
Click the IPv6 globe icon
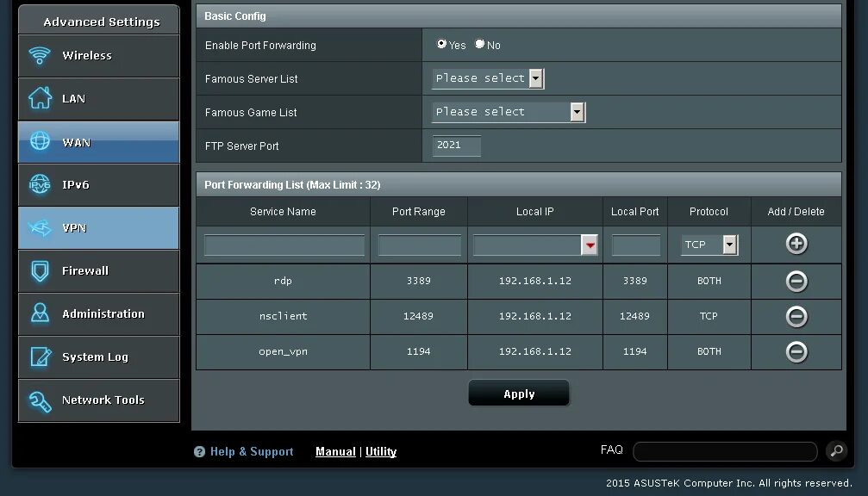coord(40,184)
